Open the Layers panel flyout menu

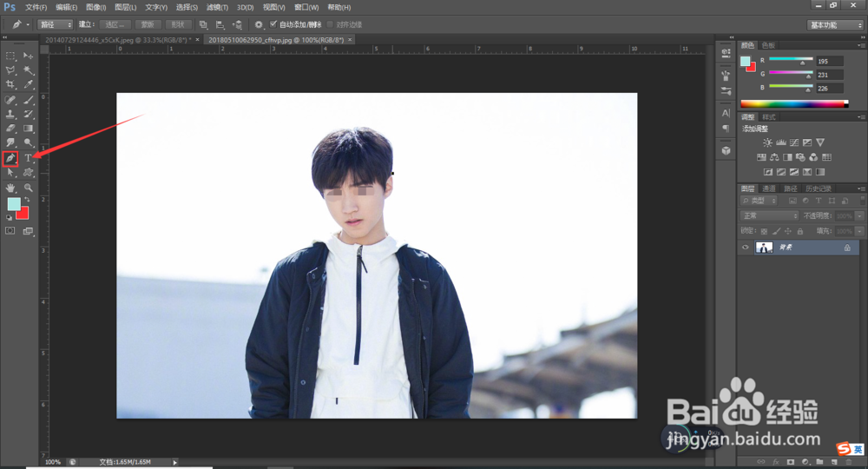point(861,188)
